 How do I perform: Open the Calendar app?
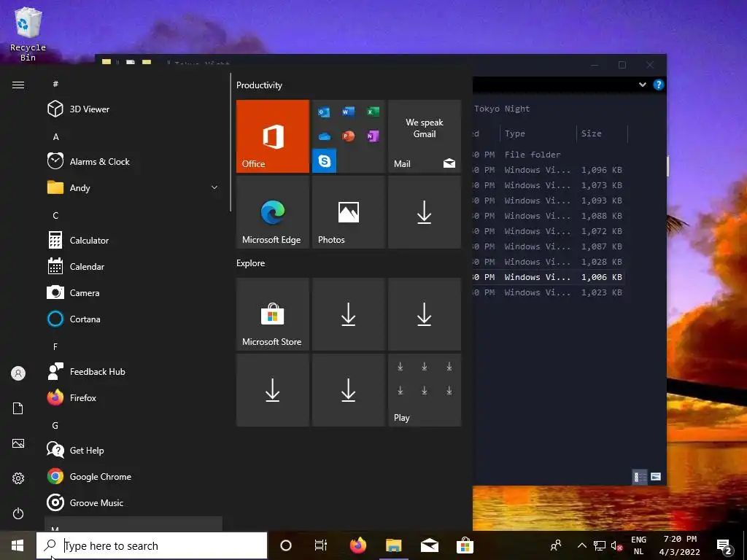point(133,267)
